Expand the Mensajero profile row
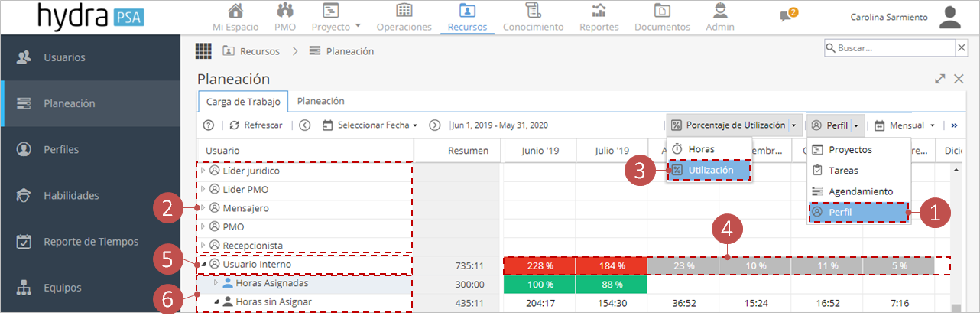The image size is (980, 329). [203, 208]
